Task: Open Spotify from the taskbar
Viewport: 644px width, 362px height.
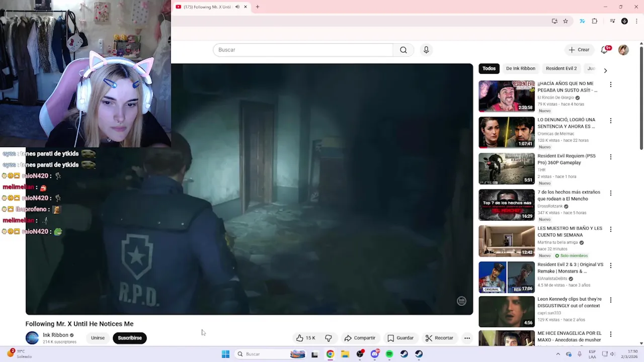Action: pyautogui.click(x=389, y=354)
